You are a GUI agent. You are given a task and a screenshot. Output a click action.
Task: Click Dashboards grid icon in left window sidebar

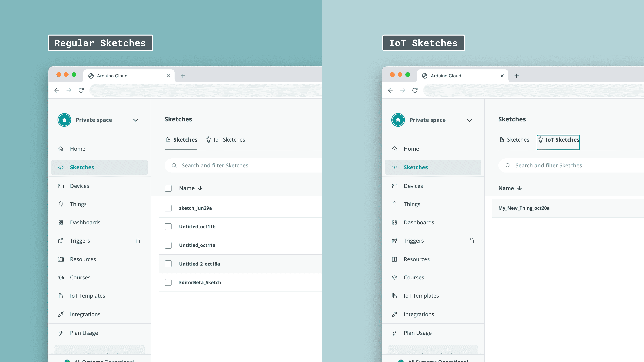tap(61, 222)
